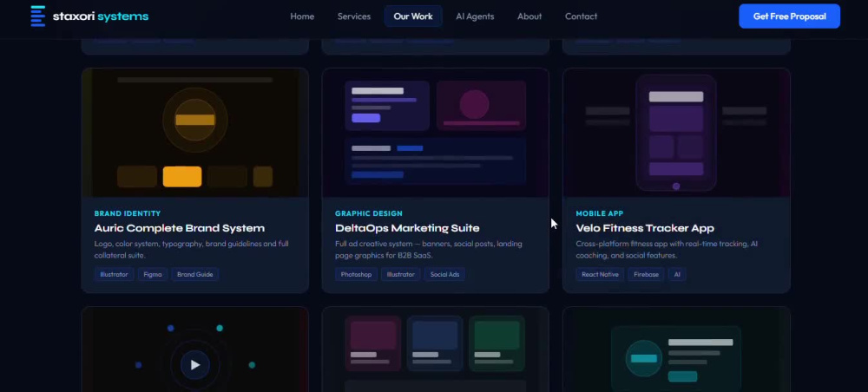The width and height of the screenshot is (868, 392).
Task: Click the Auric Complete Brand System title
Action: (x=180, y=228)
